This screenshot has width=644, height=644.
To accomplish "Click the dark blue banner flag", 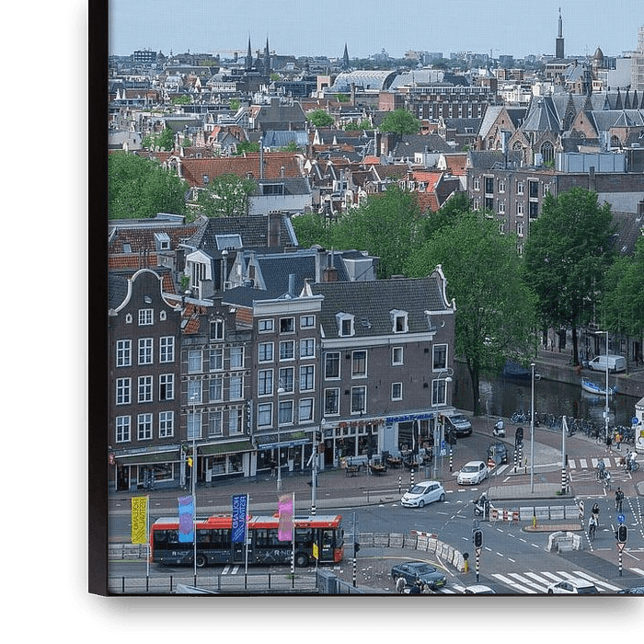I will 239,518.
